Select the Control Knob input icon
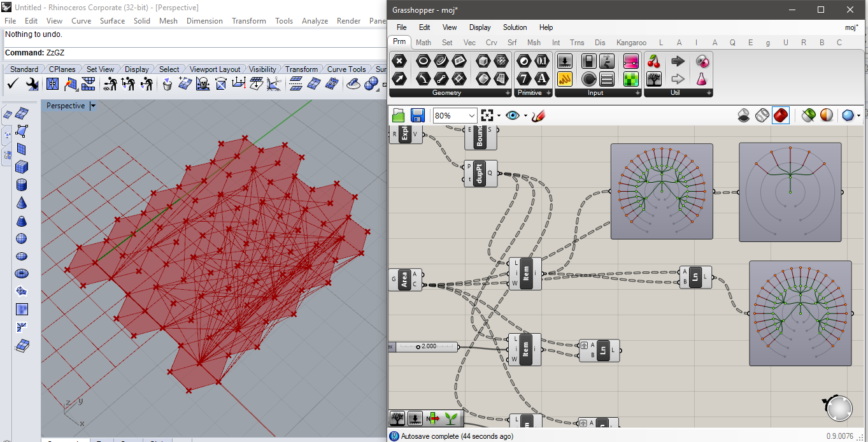This screenshot has height=442, width=868. [589, 79]
